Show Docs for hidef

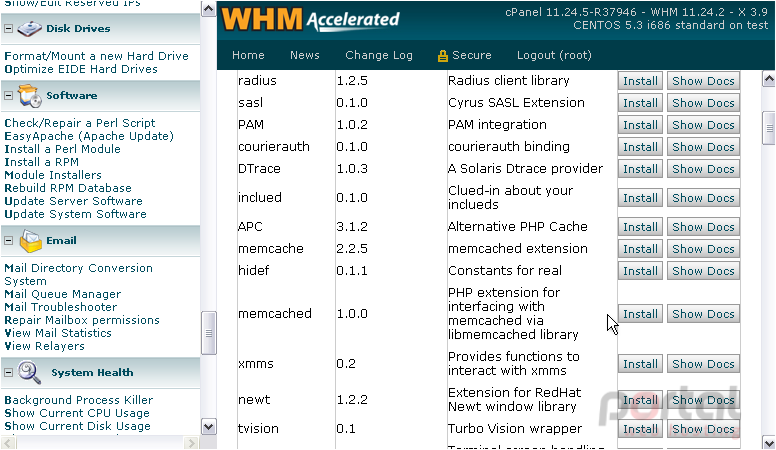[703, 271]
